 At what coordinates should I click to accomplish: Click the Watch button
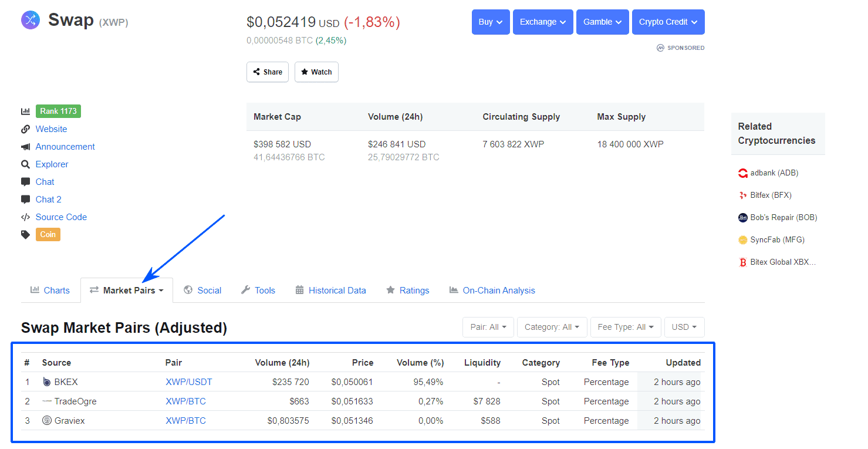(316, 72)
